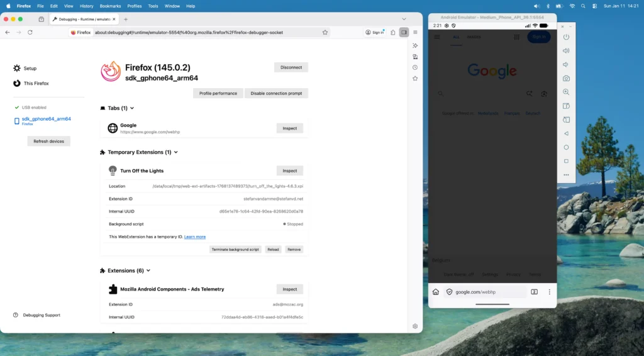Open Firefox hamburger application menu
This screenshot has width=644, height=356.
click(x=415, y=33)
